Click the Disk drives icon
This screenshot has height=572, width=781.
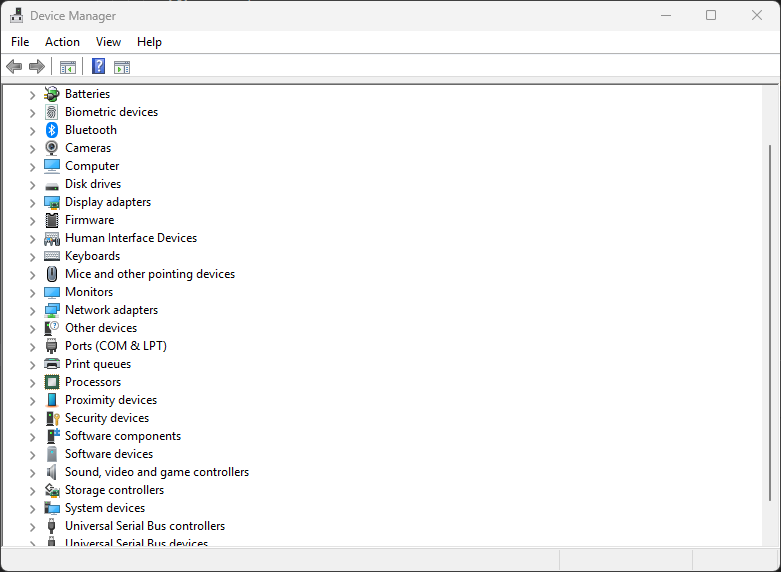tap(52, 185)
